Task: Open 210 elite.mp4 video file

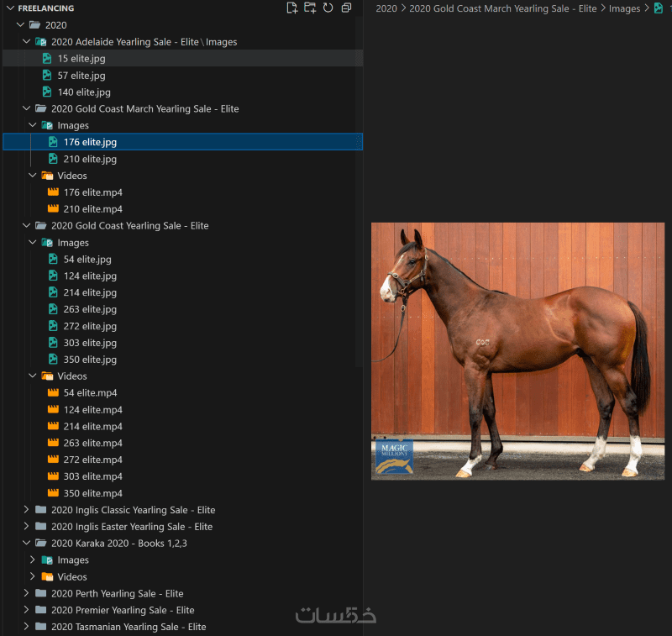Action: (182, 208)
